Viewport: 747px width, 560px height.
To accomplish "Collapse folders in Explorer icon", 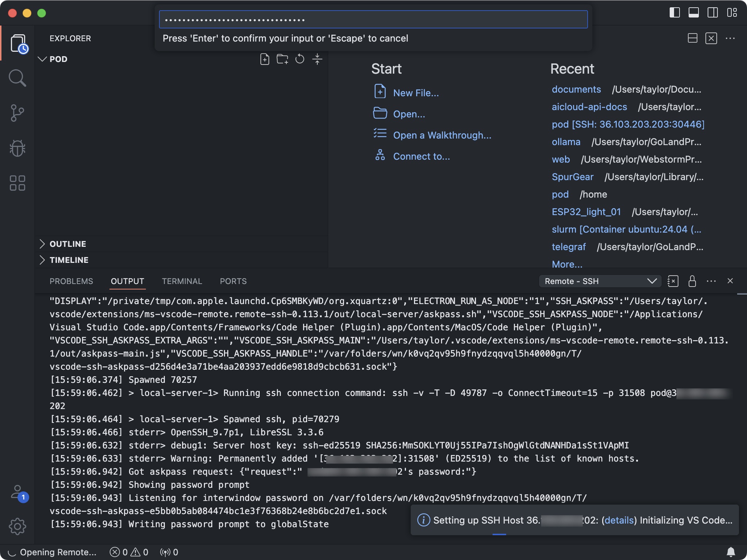I will click(x=317, y=59).
